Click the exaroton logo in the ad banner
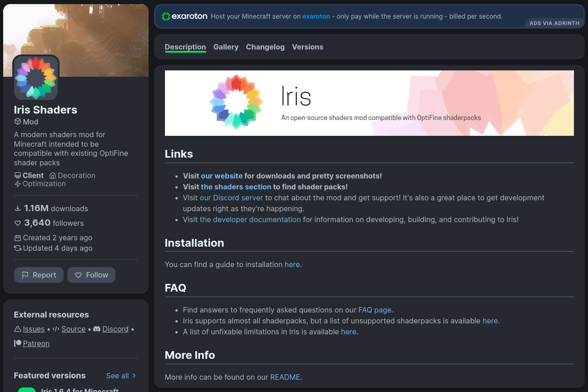This screenshot has width=588, height=392. point(184,16)
